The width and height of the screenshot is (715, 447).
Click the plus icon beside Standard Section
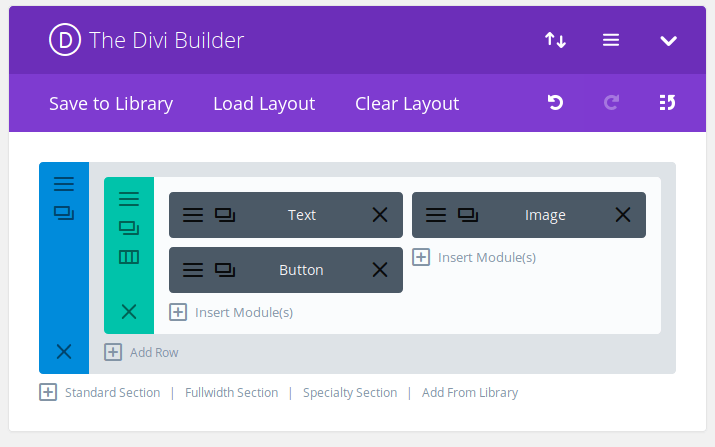tap(48, 392)
